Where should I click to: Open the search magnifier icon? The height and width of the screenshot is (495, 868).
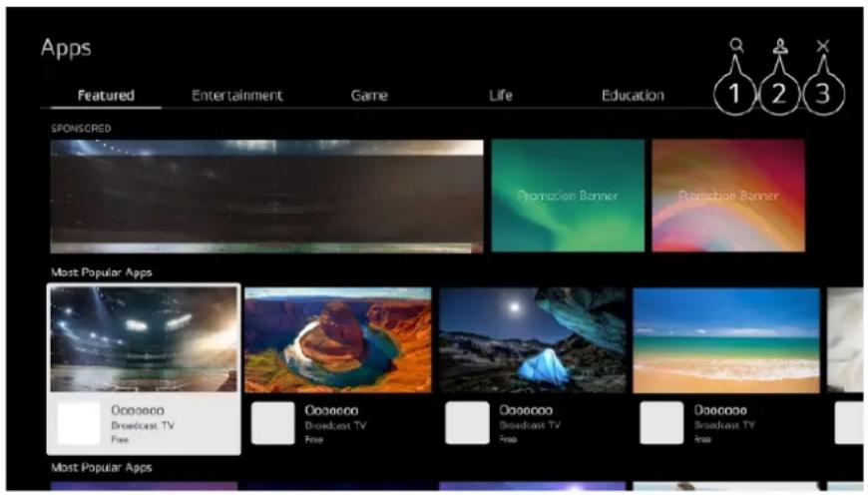coord(736,45)
